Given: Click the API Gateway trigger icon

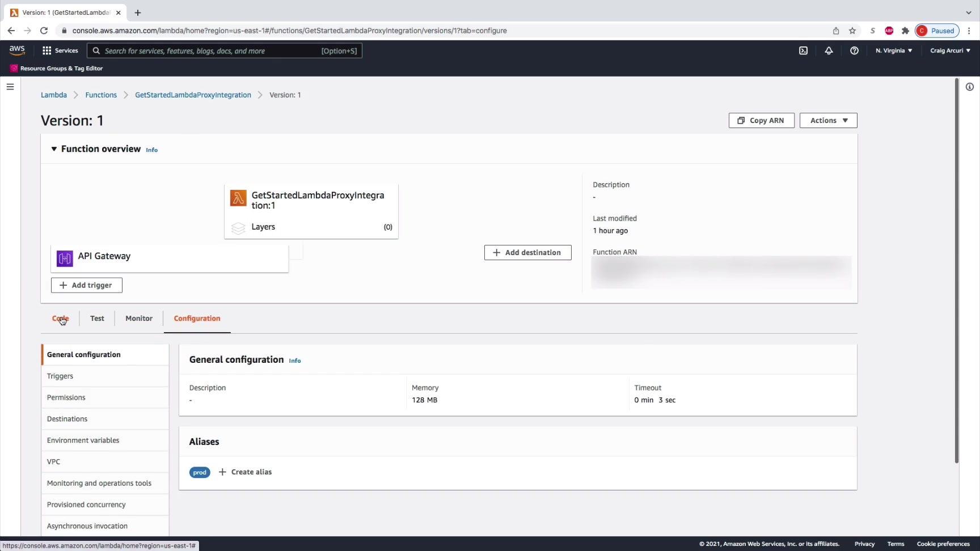Looking at the screenshot, I should click(x=65, y=258).
